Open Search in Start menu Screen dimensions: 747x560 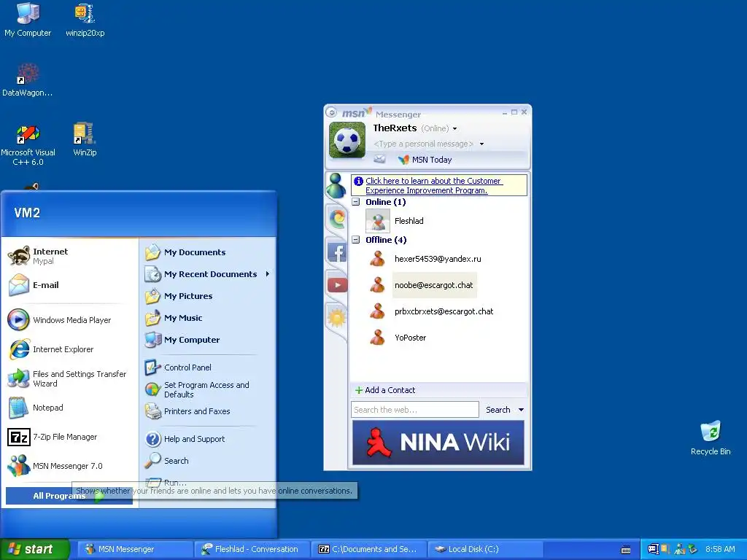tap(207, 461)
